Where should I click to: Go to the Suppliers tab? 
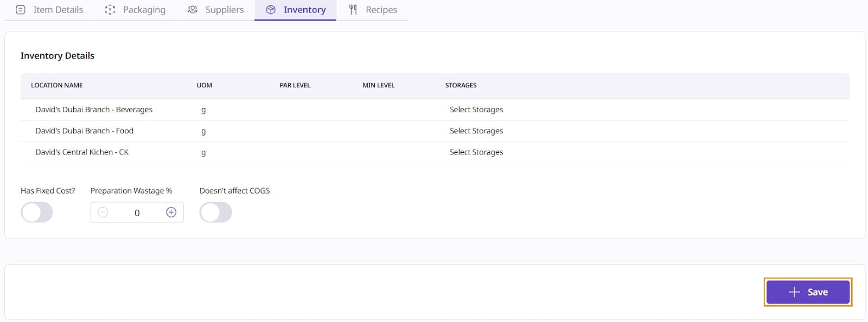(215, 10)
